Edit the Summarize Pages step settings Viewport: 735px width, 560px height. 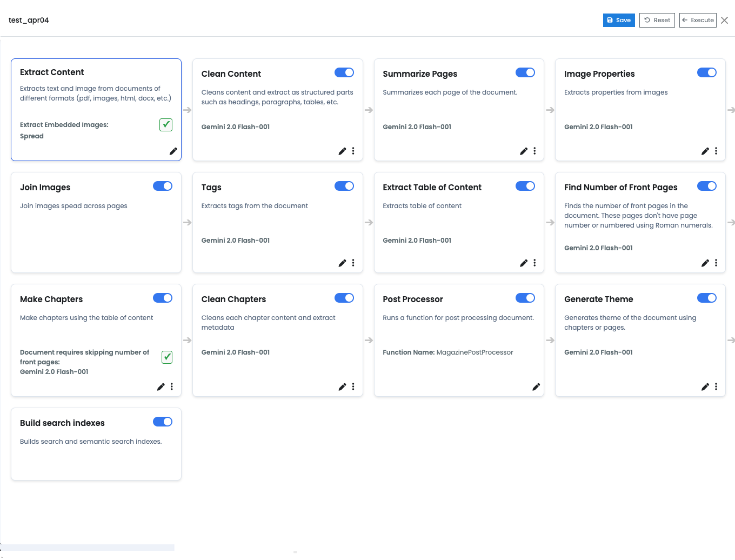[523, 151]
